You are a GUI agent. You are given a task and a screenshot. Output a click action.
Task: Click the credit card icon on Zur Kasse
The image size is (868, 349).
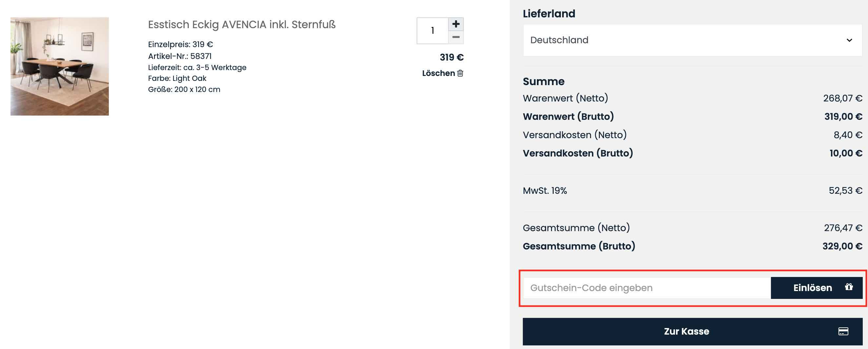pyautogui.click(x=844, y=332)
